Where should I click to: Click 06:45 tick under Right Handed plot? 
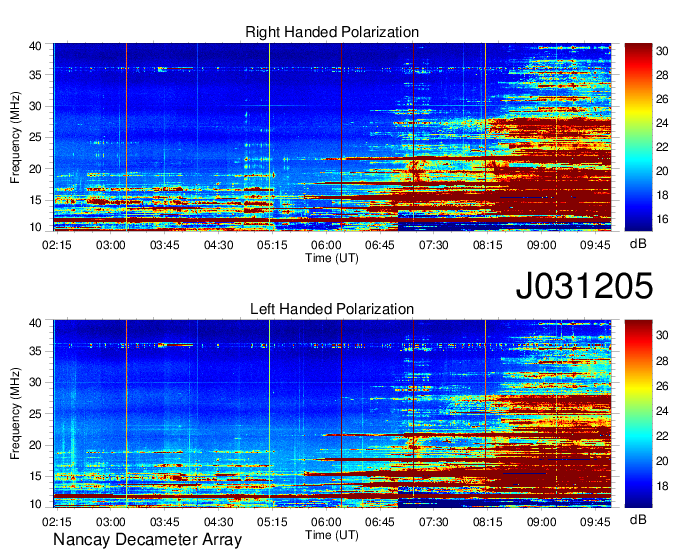[x=379, y=245]
